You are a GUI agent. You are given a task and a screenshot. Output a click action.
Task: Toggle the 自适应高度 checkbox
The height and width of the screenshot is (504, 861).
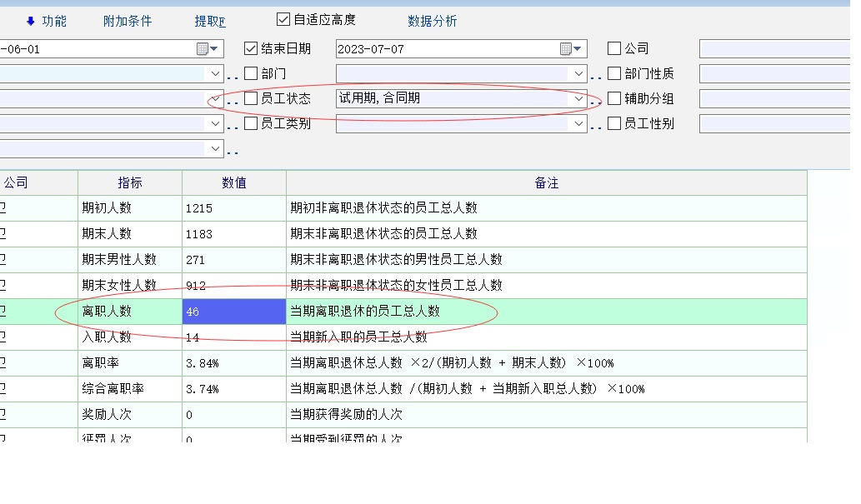tap(283, 19)
